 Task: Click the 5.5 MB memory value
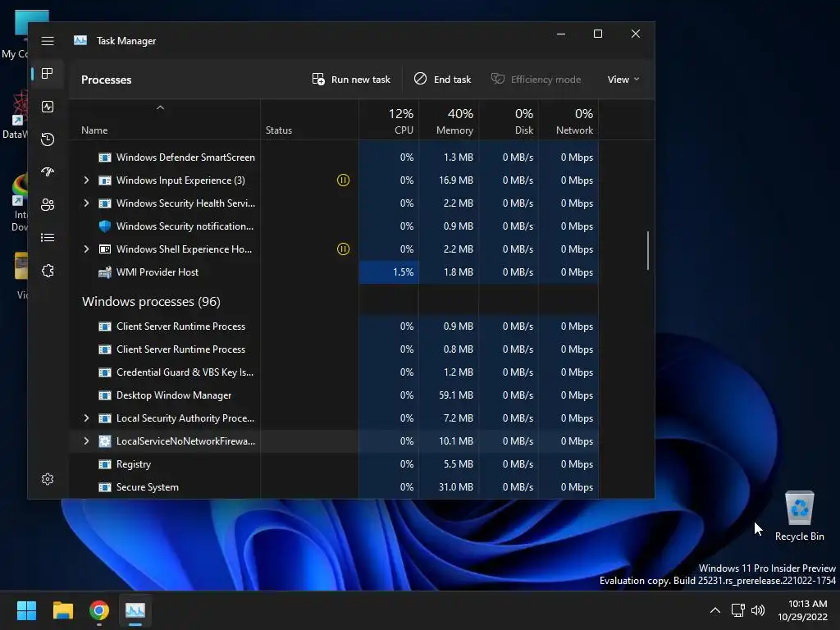point(458,464)
